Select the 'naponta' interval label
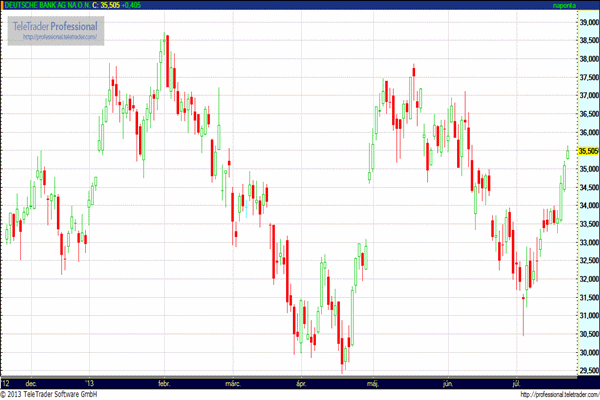 coord(581,6)
